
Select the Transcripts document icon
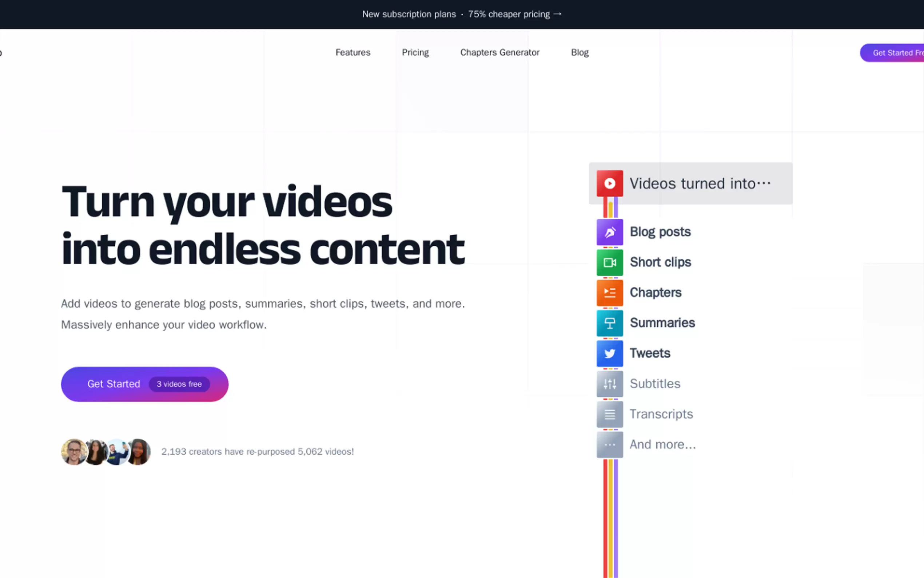click(610, 414)
